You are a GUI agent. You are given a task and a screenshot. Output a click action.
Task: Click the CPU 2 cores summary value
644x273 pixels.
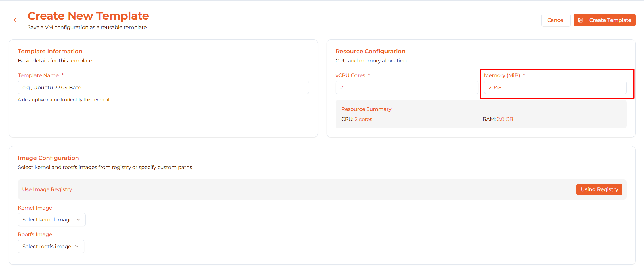(x=363, y=119)
